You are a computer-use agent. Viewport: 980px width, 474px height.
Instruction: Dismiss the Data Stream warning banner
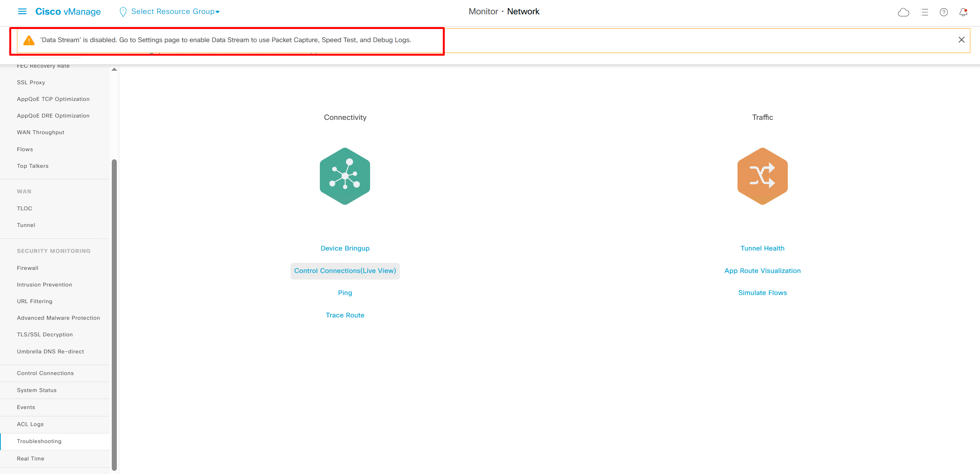pos(961,40)
